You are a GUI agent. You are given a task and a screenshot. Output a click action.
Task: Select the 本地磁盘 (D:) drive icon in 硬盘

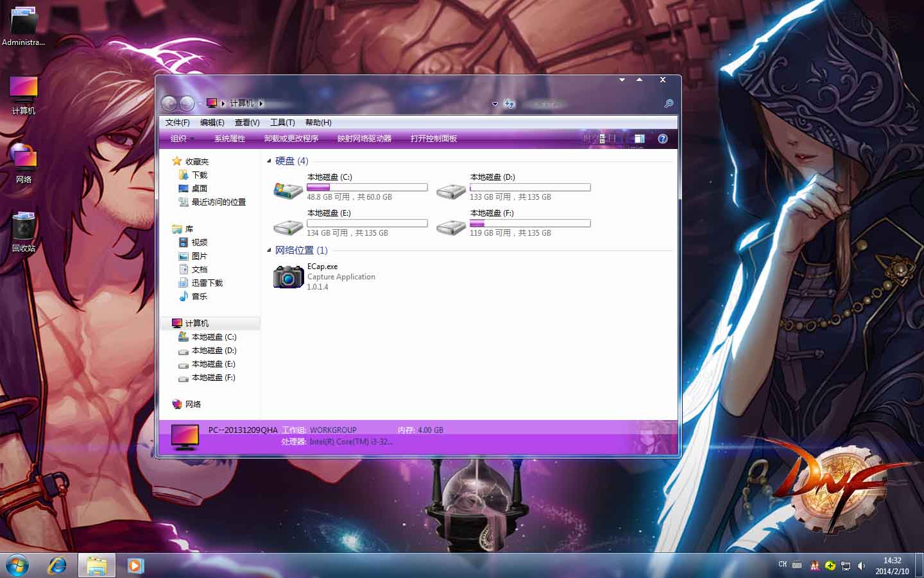tap(451, 190)
